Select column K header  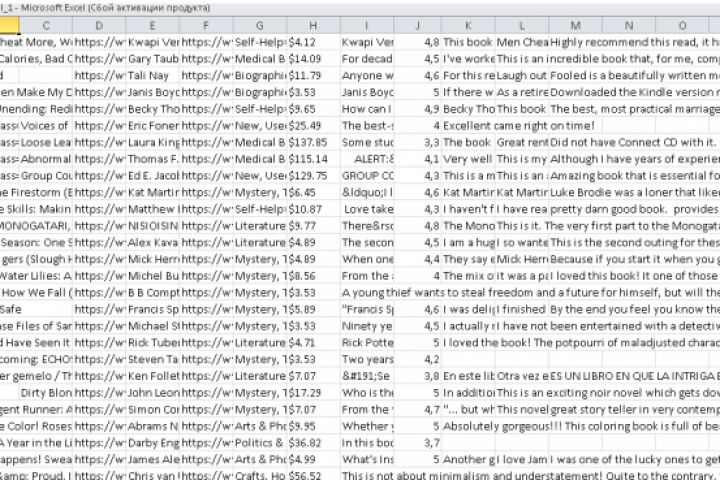tap(468, 26)
